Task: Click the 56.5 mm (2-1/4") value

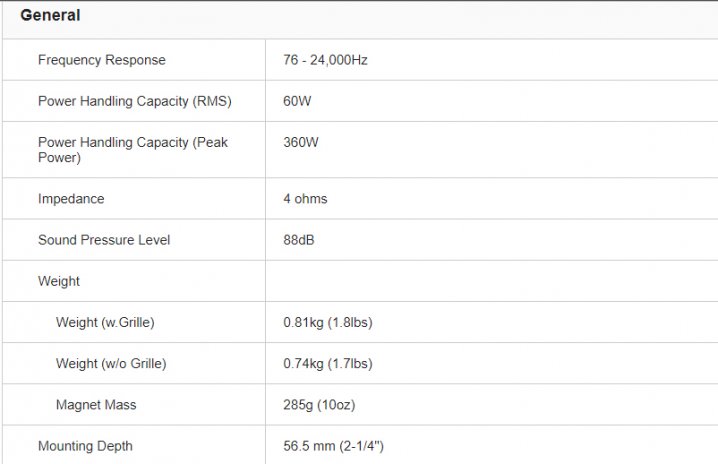Action: (x=334, y=446)
